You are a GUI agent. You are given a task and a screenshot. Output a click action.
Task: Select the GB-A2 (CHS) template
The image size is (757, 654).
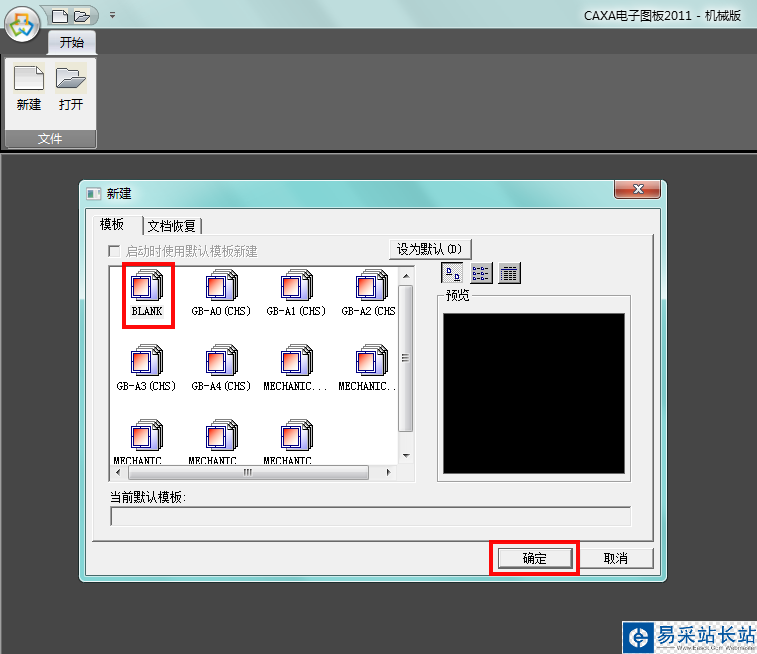pos(368,293)
